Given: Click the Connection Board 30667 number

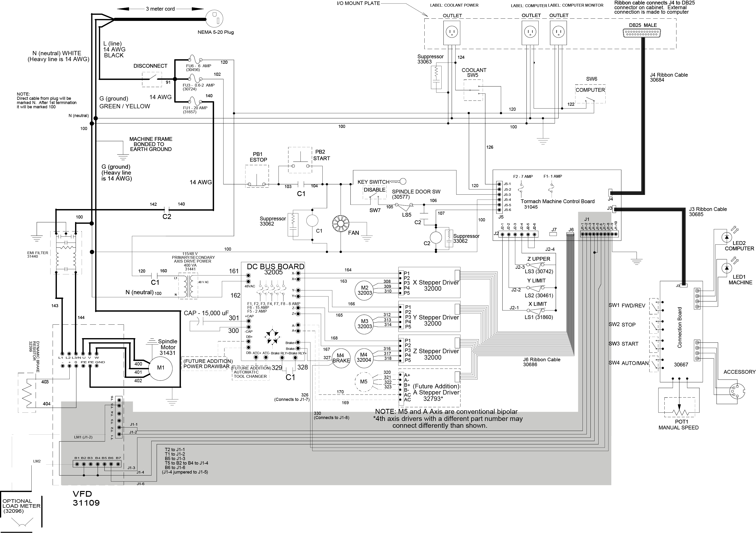Looking at the screenshot, I should 681,365.
